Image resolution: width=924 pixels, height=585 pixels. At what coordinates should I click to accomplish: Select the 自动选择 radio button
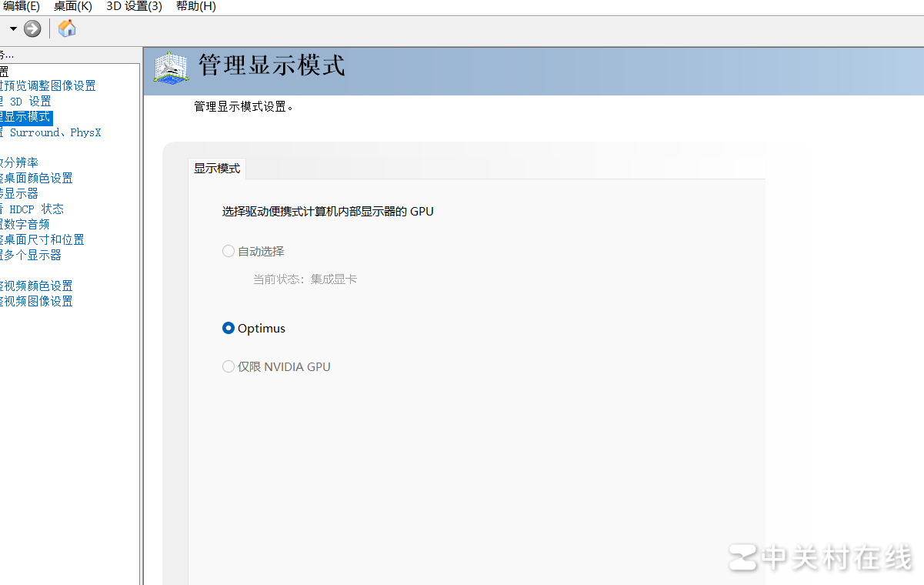(228, 251)
